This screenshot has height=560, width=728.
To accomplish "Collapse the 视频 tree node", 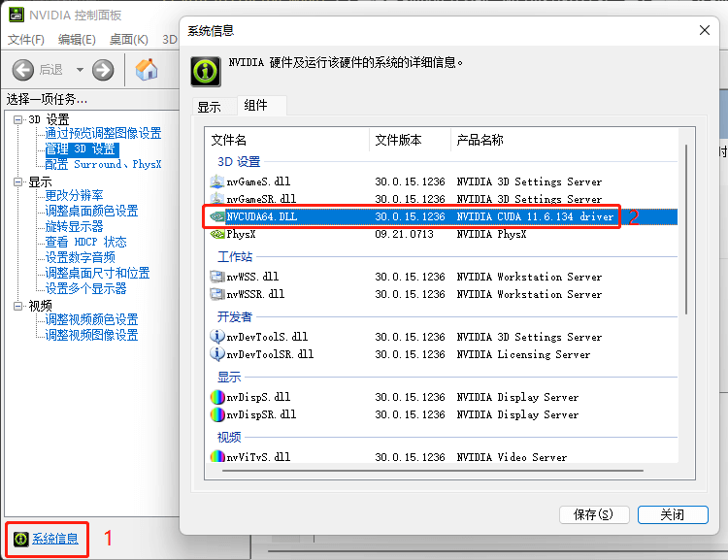I will click(x=17, y=306).
